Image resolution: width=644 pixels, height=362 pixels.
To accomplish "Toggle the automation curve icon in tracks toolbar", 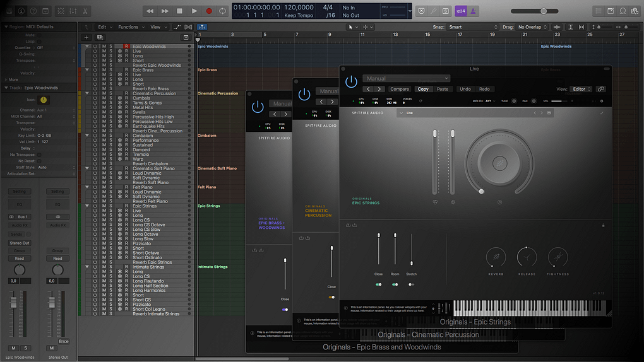I will [177, 27].
